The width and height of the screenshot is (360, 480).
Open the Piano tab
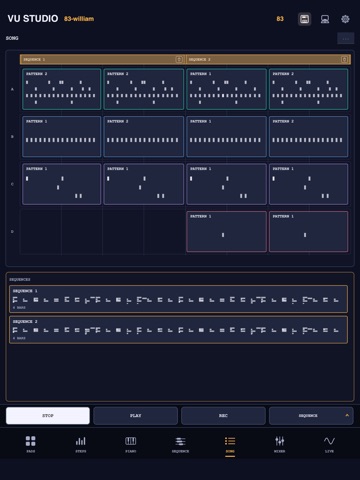[131, 444]
